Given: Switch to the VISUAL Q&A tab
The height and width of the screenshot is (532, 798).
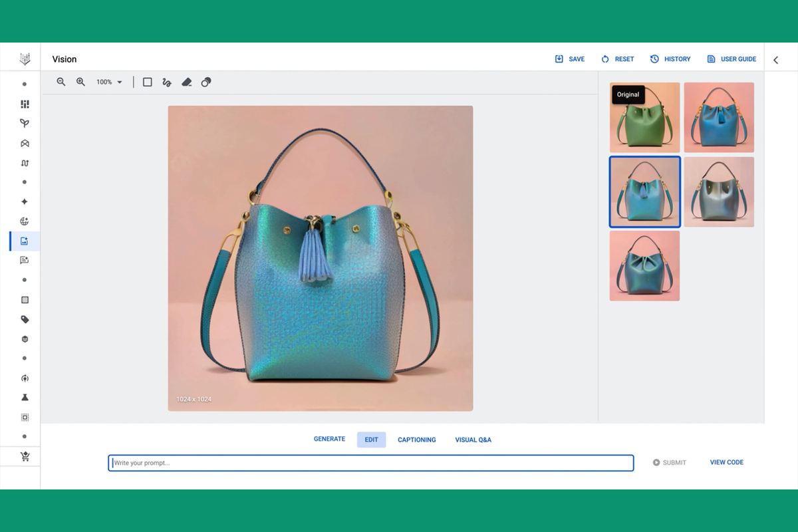Looking at the screenshot, I should click(473, 440).
